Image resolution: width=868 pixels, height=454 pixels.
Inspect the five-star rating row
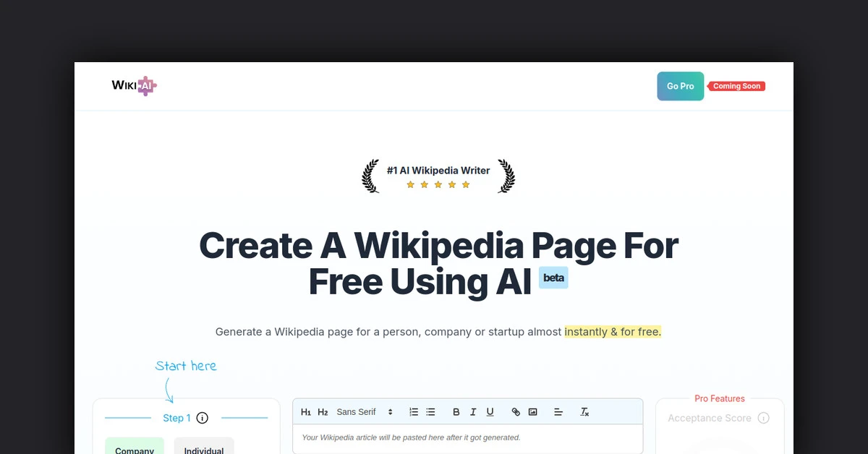[438, 184]
